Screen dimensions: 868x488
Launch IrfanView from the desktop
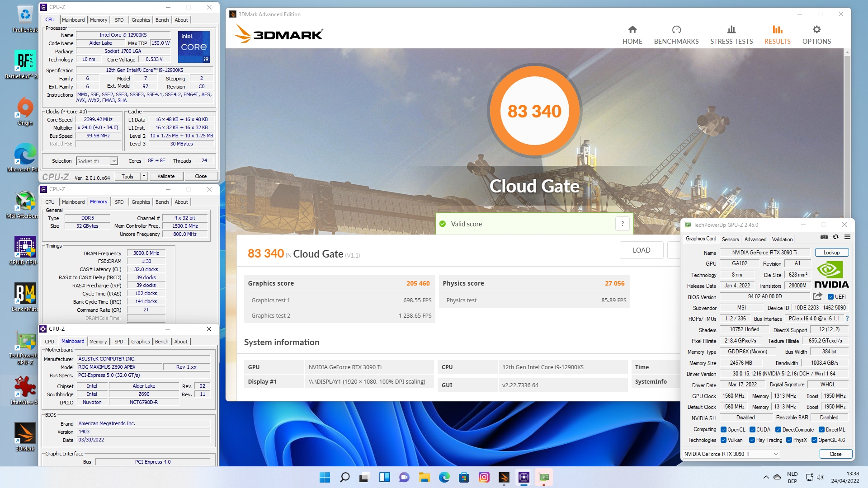point(25,390)
